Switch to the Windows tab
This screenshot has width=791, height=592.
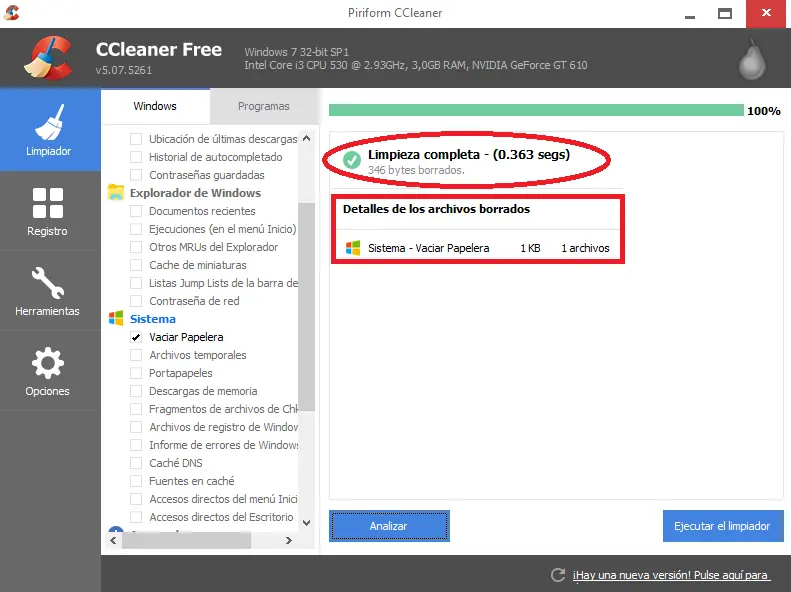click(155, 106)
